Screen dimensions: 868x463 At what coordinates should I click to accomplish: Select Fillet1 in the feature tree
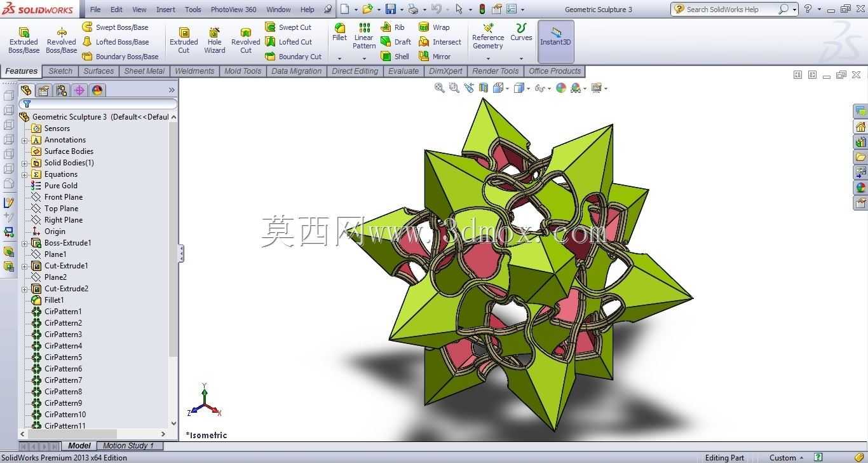tap(48, 300)
